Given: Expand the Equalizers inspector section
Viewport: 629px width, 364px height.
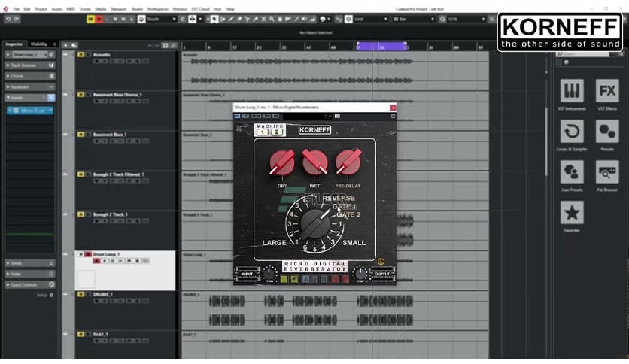Looking at the screenshot, I should point(30,87).
